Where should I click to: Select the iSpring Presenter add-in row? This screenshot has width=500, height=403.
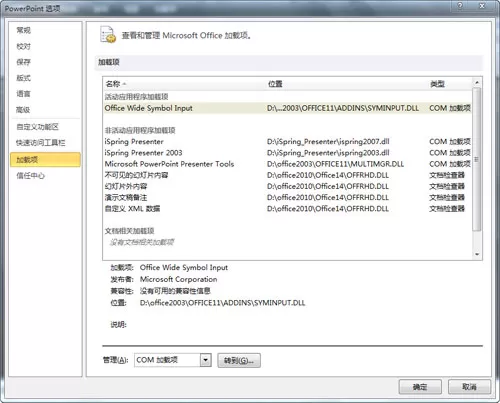[x=287, y=142]
